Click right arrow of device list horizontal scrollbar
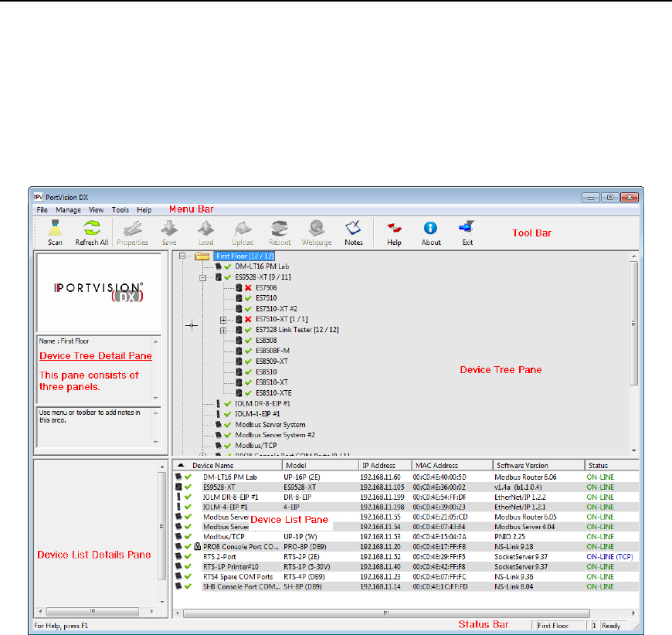The width and height of the screenshot is (672, 635). pyautogui.click(x=633, y=613)
